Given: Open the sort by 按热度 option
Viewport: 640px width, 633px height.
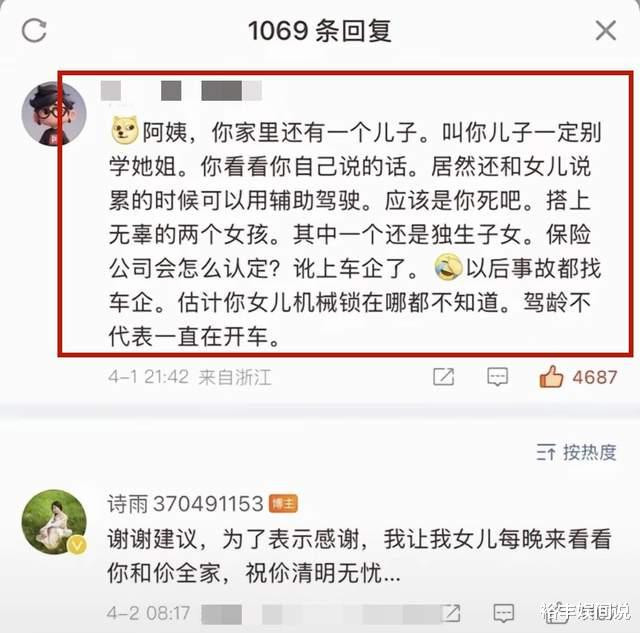Looking at the screenshot, I should coord(576,452).
